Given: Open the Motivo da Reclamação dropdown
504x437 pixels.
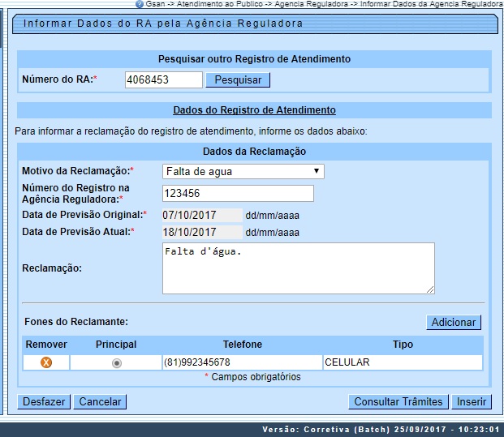Looking at the screenshot, I should pos(242,171).
